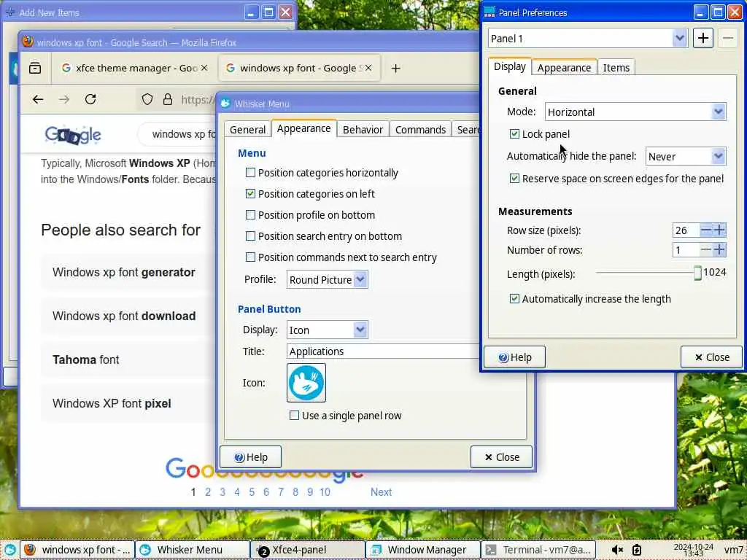Close the xfce theme manager tab

pos(204,68)
